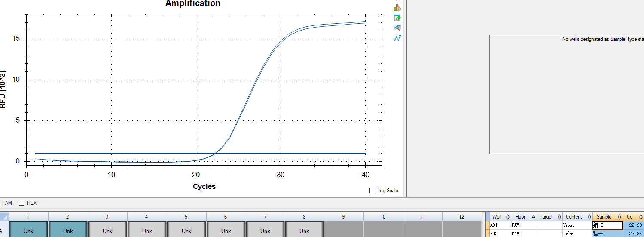This screenshot has width=644, height=237.
Task: Sort the table by Fluor column
Action: 524,217
